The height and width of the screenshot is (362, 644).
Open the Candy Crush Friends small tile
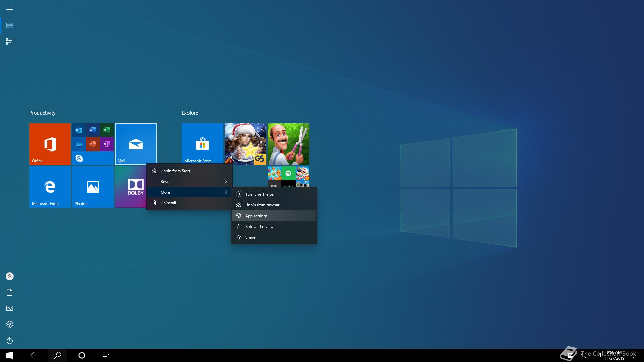pyautogui.click(x=303, y=173)
